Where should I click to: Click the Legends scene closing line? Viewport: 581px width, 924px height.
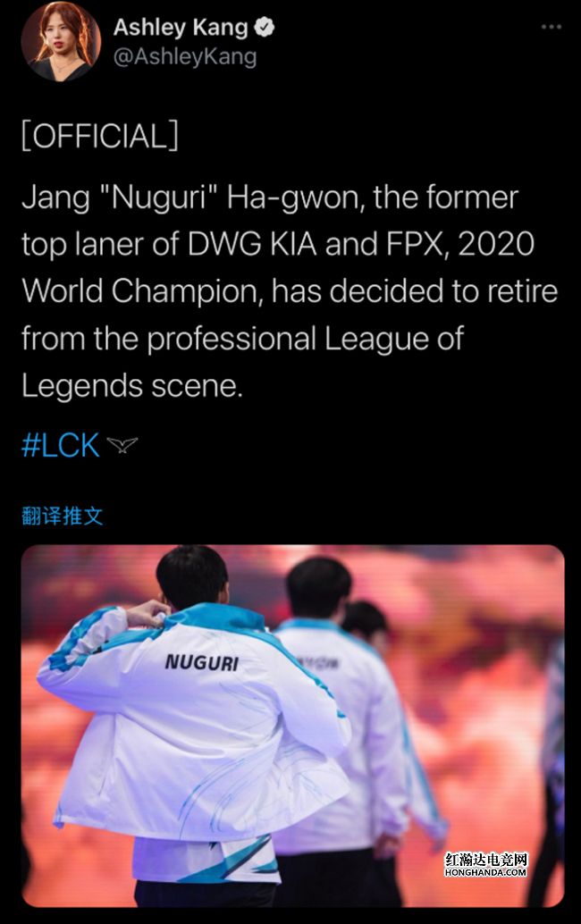click(132, 386)
